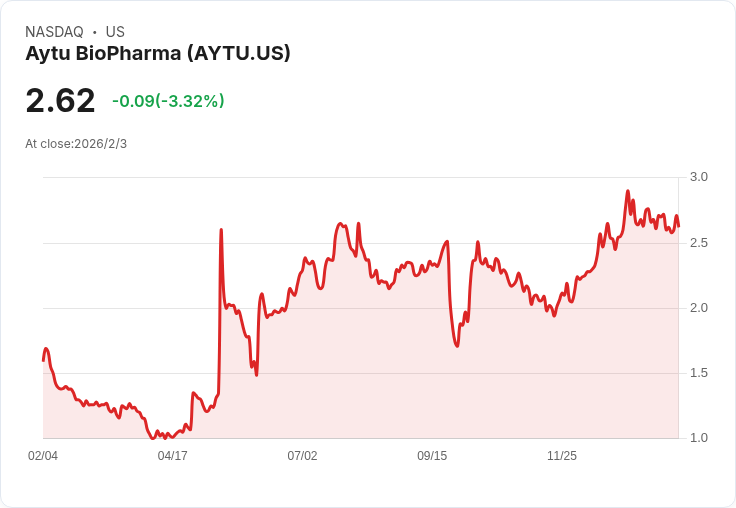Click the At close date text
Viewport: 736px width, 508px height.
(76, 144)
